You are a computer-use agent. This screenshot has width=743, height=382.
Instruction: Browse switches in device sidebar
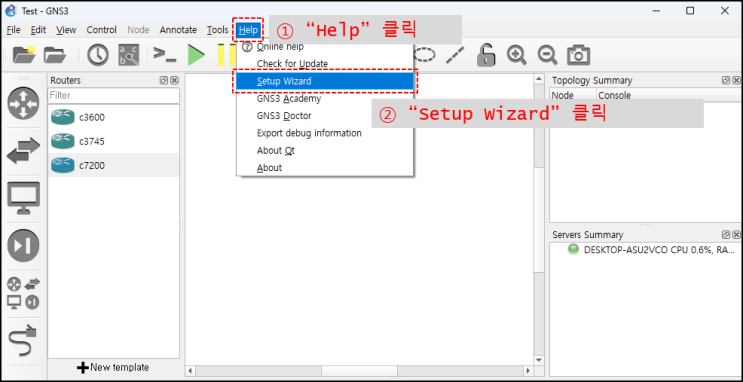click(23, 151)
